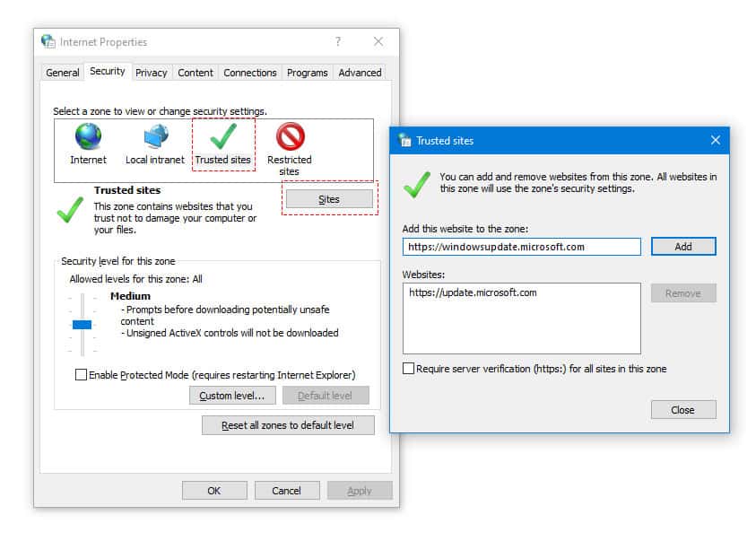This screenshot has height=541, width=756.
Task: Click the Internet Properties title bar icon
Action: 48,41
